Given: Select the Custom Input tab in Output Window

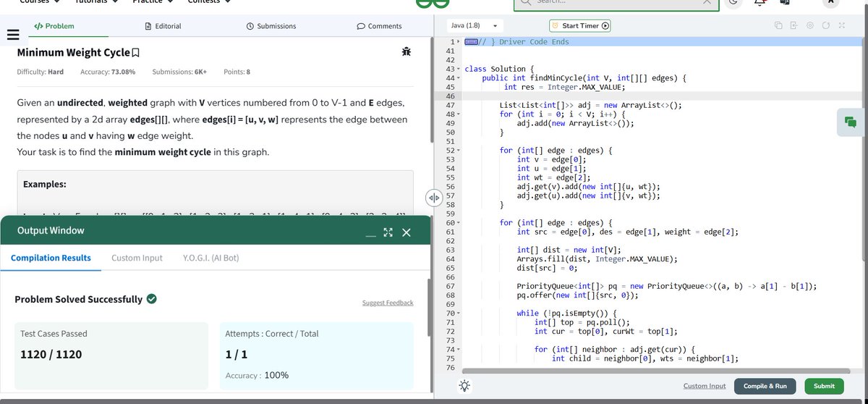Looking at the screenshot, I should click(137, 258).
